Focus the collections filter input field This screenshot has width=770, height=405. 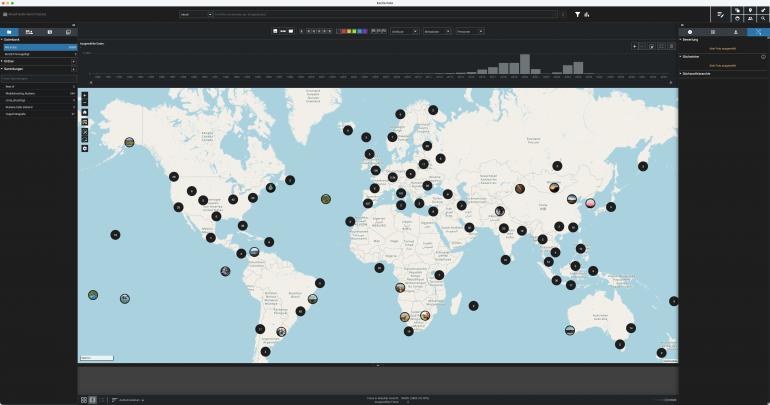click(x=38, y=79)
